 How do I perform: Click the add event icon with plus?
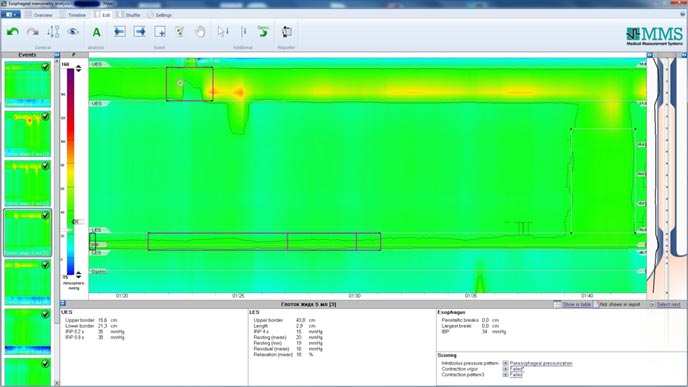[160, 32]
